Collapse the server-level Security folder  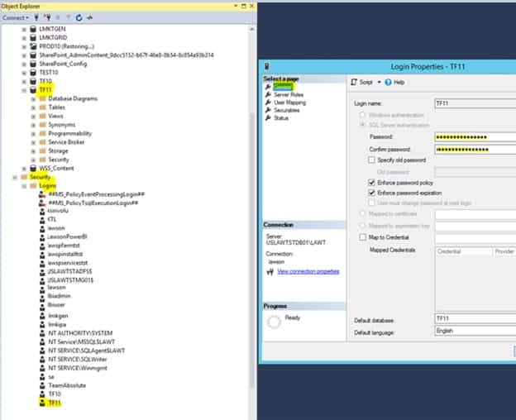15,178
